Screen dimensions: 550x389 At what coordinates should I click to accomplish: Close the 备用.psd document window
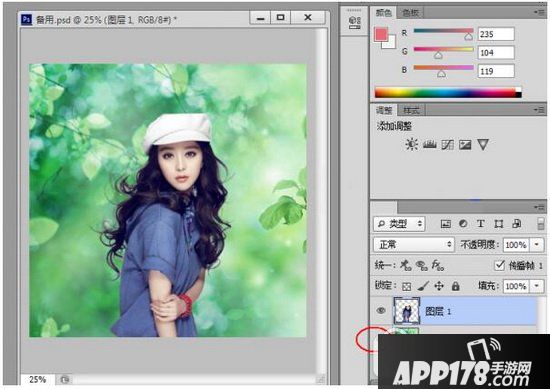(x=308, y=18)
